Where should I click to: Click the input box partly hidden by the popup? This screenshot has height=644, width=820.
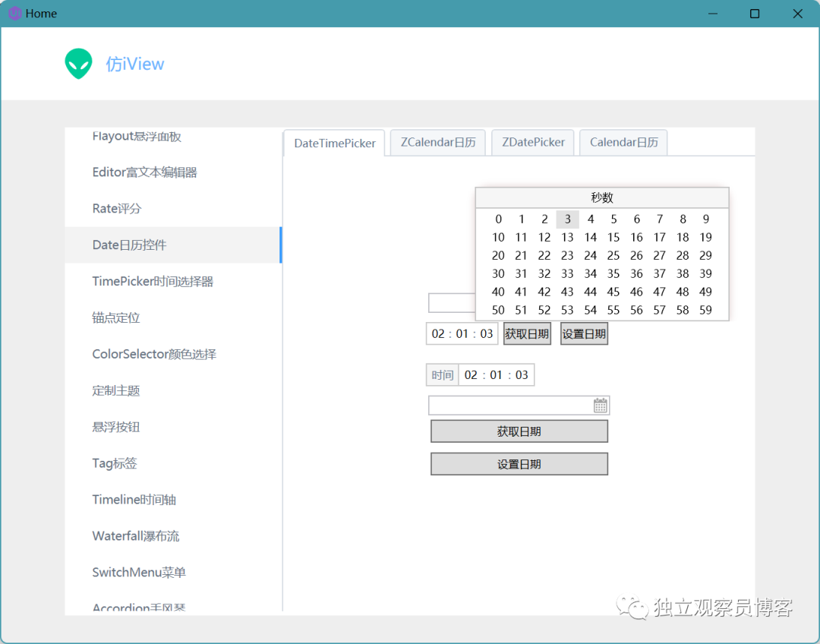(x=452, y=303)
